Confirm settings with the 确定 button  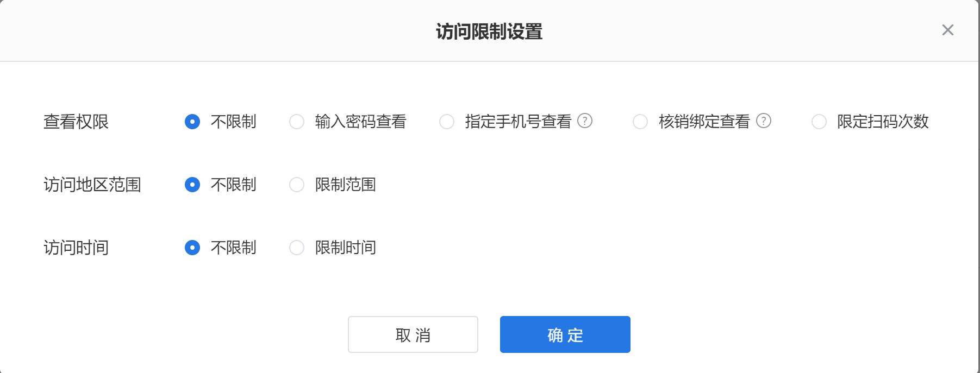pos(565,334)
